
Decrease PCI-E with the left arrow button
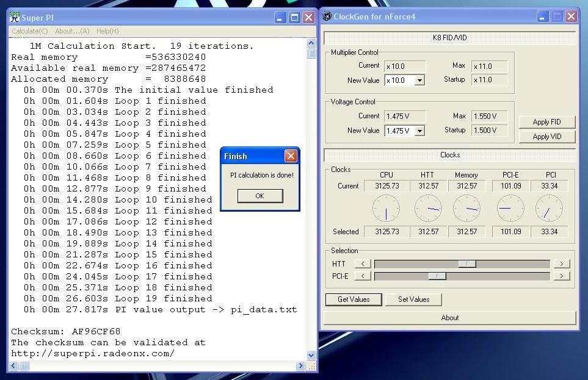363,276
